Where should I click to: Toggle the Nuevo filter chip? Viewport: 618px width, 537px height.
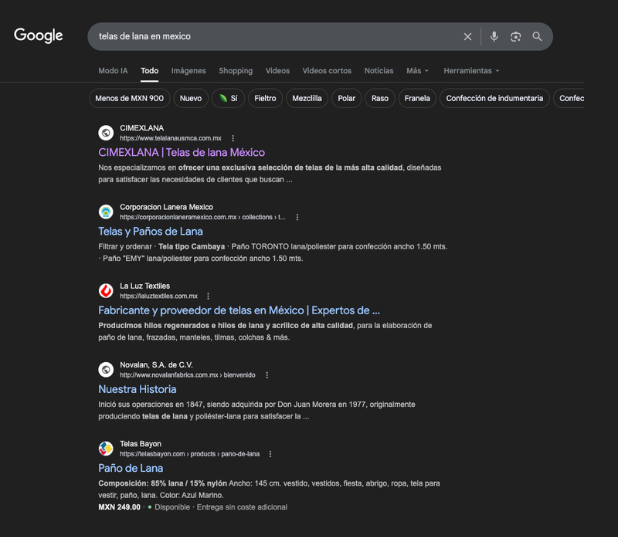point(191,98)
